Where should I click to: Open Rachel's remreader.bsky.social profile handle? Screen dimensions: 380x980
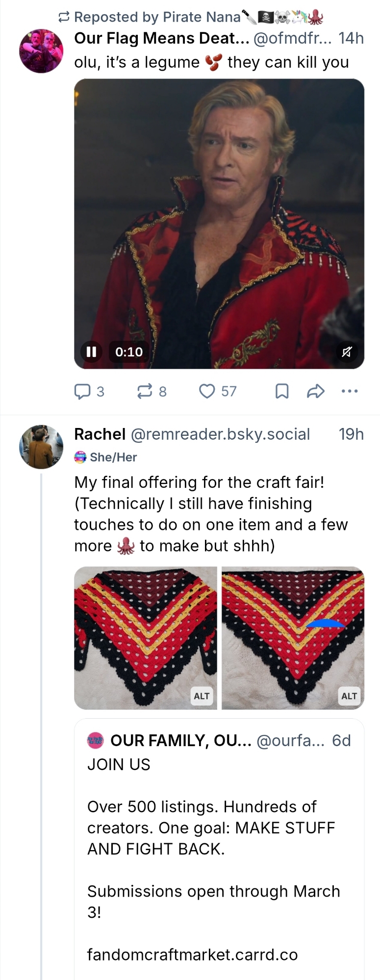[220, 434]
